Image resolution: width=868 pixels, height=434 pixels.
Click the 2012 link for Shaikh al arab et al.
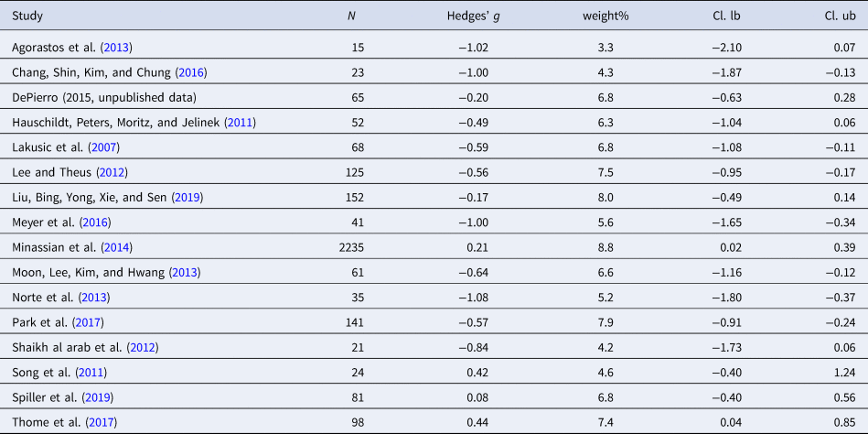[144, 347]
